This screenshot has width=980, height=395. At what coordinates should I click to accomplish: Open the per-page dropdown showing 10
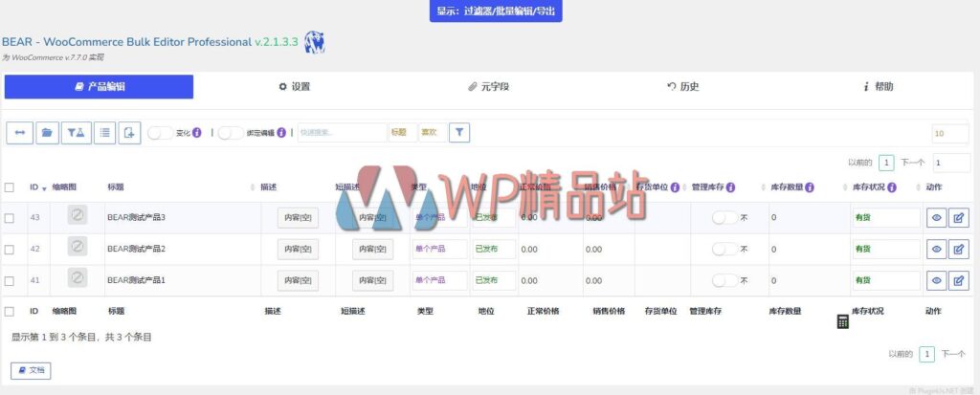(950, 134)
